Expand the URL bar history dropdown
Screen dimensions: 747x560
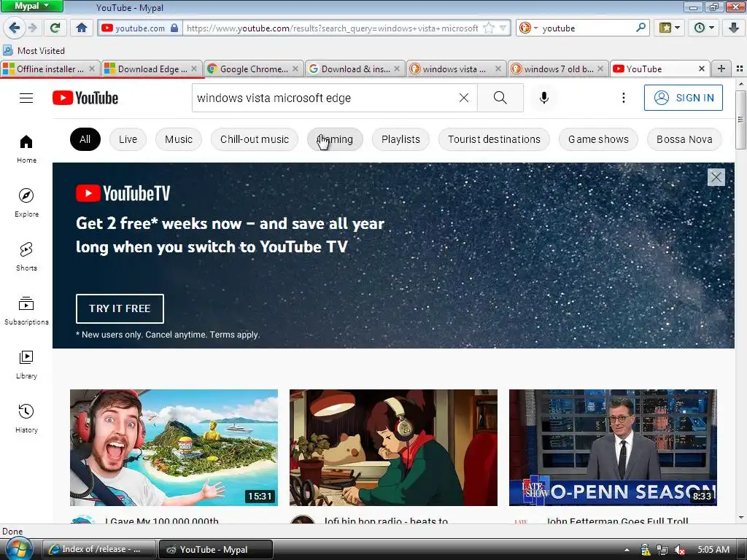click(x=503, y=28)
